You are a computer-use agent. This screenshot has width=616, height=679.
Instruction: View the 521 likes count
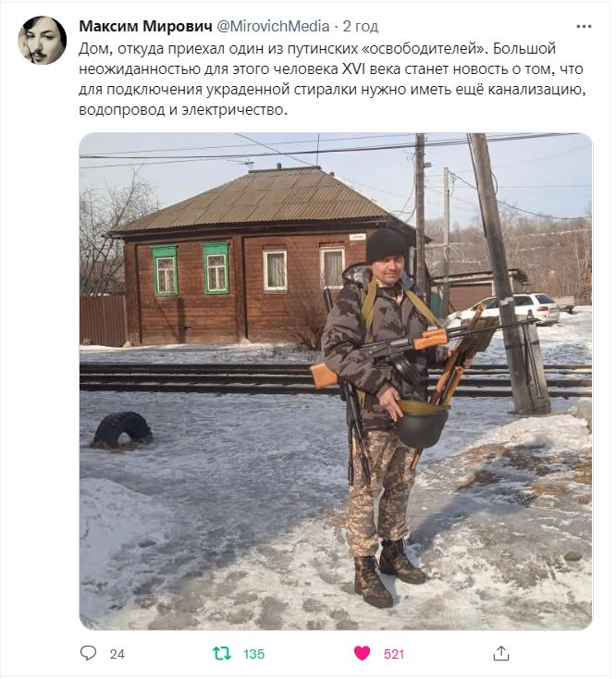pyautogui.click(x=394, y=654)
